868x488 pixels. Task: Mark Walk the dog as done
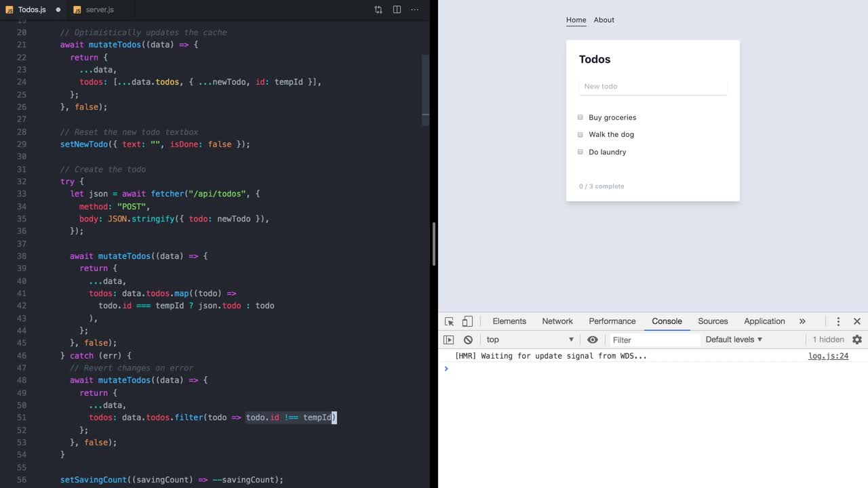click(580, 134)
